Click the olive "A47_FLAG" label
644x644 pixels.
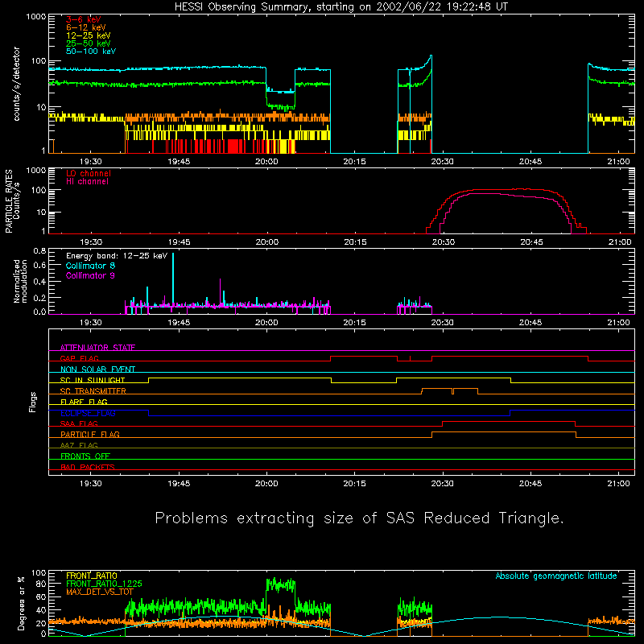(79, 445)
